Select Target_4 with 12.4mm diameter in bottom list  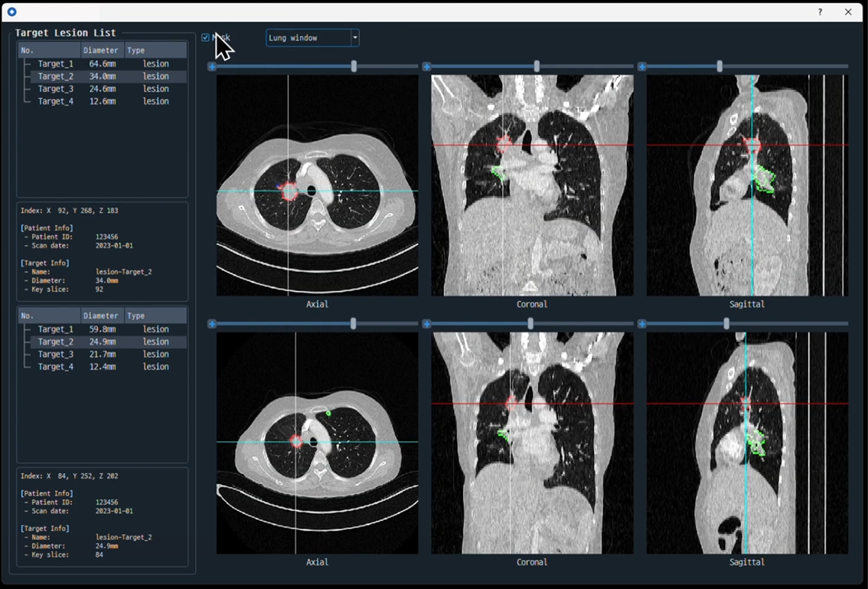point(56,367)
